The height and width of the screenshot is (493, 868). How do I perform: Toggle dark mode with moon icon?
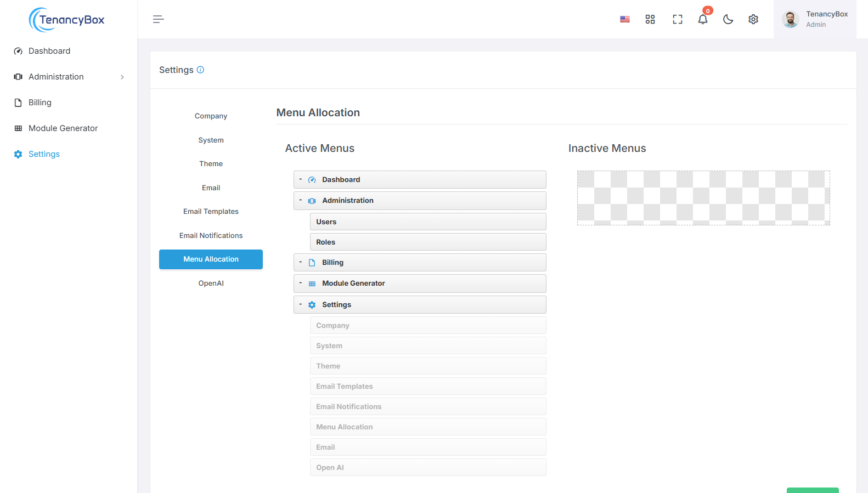click(x=728, y=19)
